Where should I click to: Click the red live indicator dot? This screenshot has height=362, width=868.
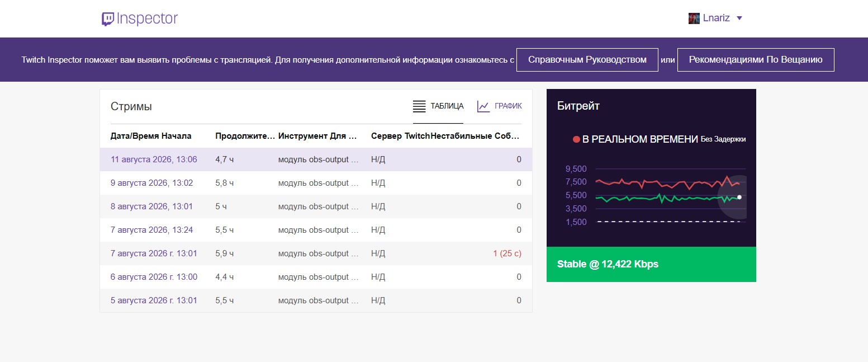(x=576, y=139)
